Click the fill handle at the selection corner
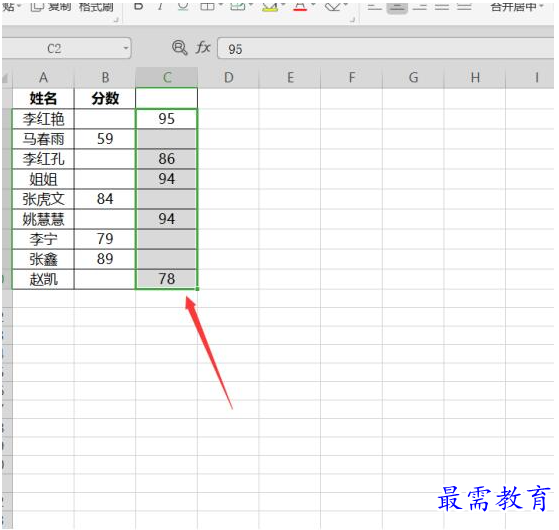The height and width of the screenshot is (530, 559). 197,289
